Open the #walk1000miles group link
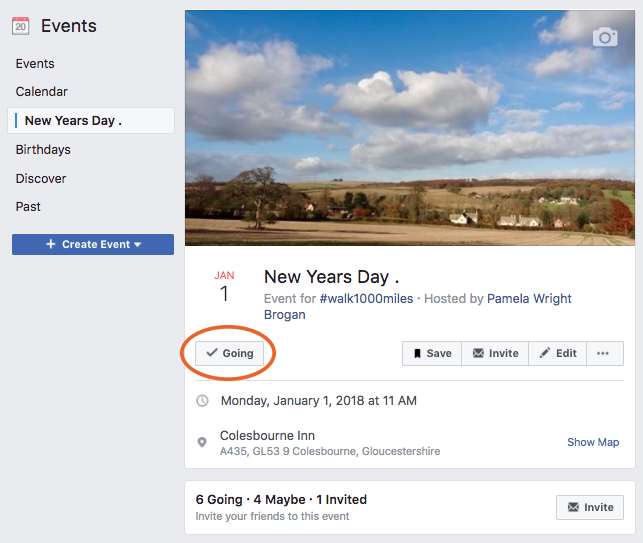Screen dimensions: 643x543 [x=366, y=299]
